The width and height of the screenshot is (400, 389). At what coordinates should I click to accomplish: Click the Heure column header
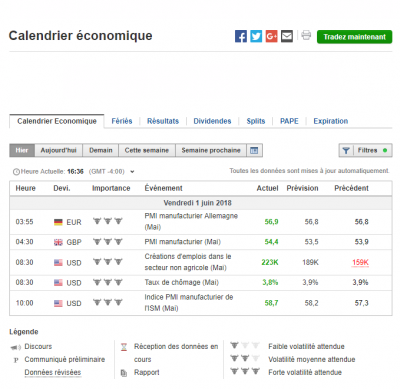[x=25, y=188]
